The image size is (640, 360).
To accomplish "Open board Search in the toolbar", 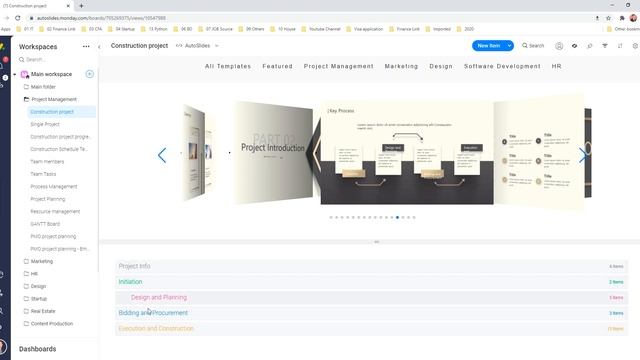I will [533, 46].
